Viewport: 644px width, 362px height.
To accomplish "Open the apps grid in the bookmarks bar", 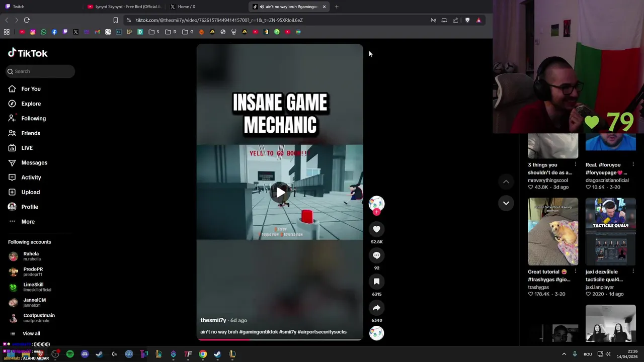I will [7, 32].
